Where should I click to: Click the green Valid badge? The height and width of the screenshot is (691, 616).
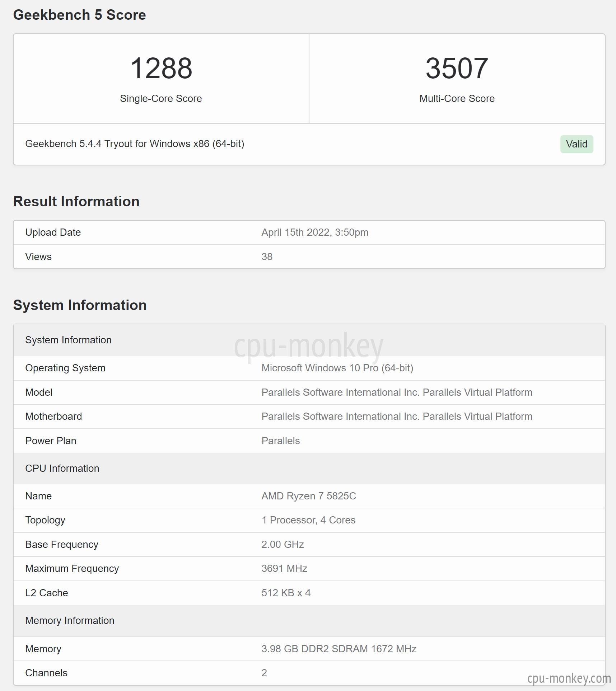point(577,144)
